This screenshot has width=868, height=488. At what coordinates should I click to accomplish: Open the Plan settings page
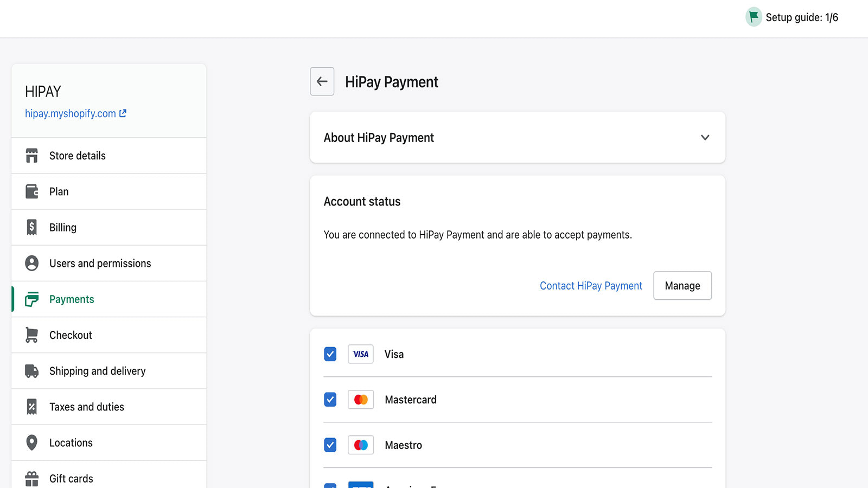point(109,191)
